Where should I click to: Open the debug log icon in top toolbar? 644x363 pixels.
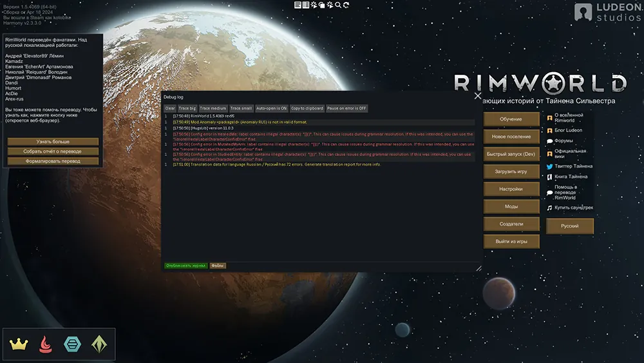[x=298, y=5]
